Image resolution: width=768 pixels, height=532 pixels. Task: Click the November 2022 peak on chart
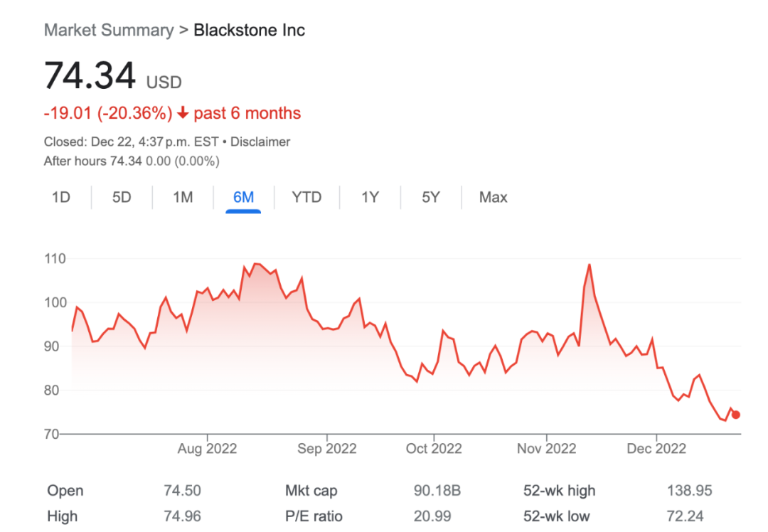click(x=590, y=265)
